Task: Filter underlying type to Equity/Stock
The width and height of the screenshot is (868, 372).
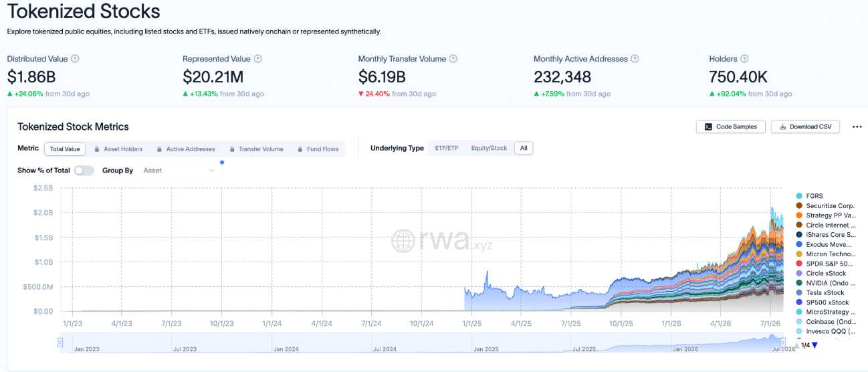Action: click(489, 149)
